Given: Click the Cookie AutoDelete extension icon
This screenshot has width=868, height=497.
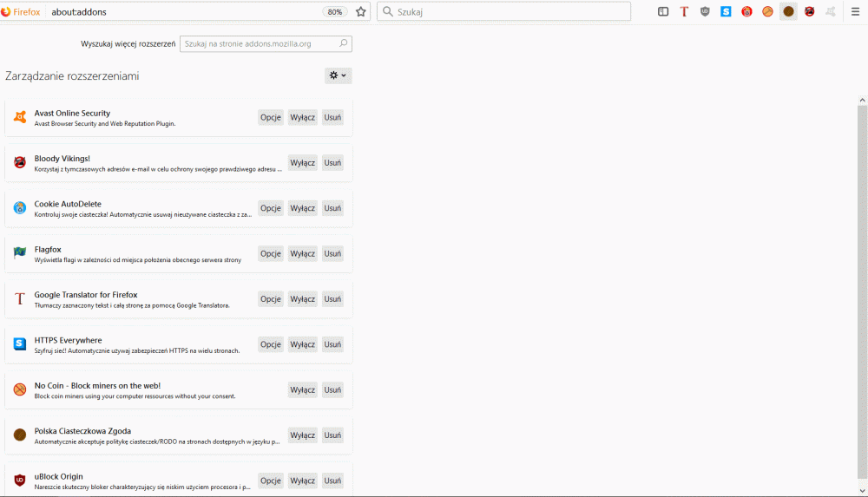Looking at the screenshot, I should click(x=20, y=208).
